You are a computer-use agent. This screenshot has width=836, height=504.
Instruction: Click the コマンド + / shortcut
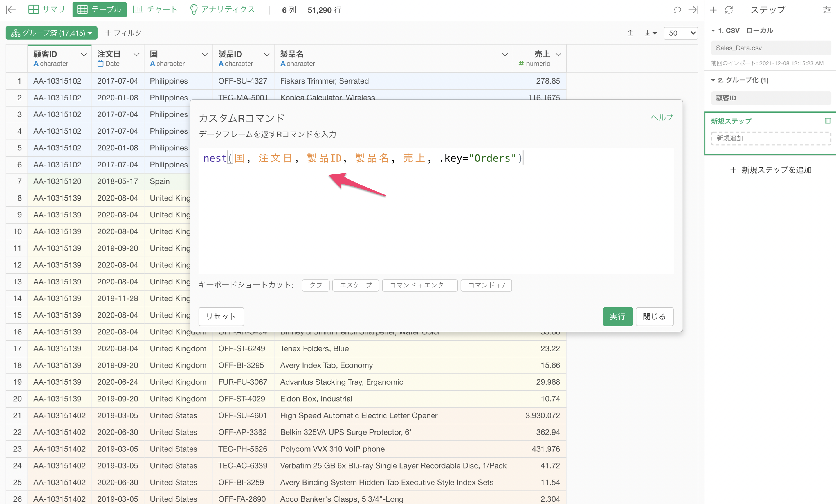tap(486, 285)
